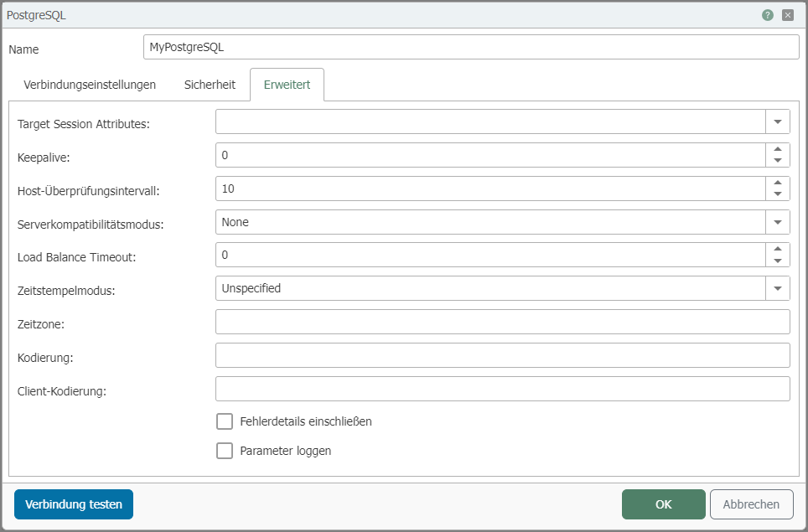Decrease Load Balance Timeout with down arrow
The image size is (808, 532).
coord(778,261)
